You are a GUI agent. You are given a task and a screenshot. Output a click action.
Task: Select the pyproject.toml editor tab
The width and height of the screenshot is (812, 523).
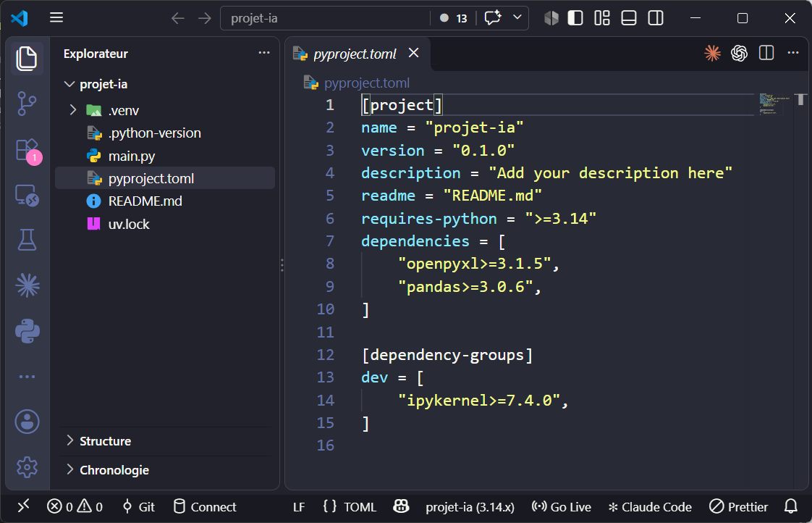click(x=355, y=54)
